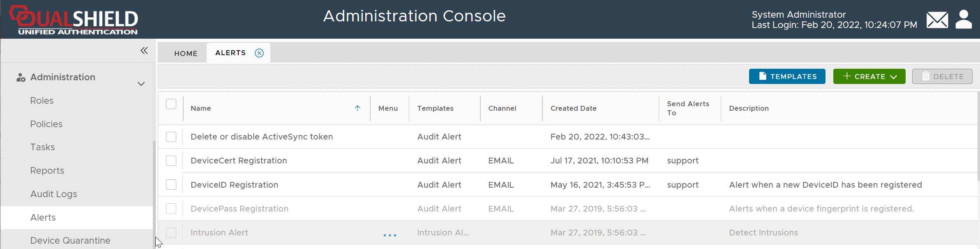This screenshot has height=249, width=980.
Task: Open Audit Logs in the sidebar
Action: coord(54,194)
